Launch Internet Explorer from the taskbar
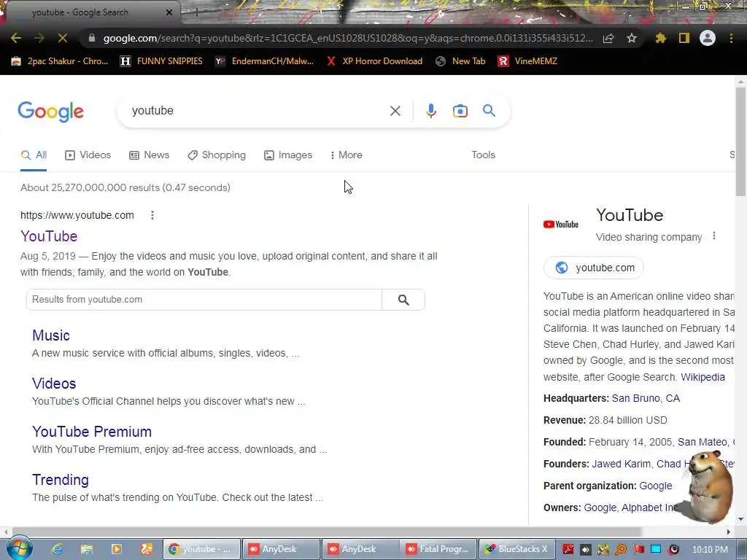This screenshot has height=560, width=747. coord(57,549)
